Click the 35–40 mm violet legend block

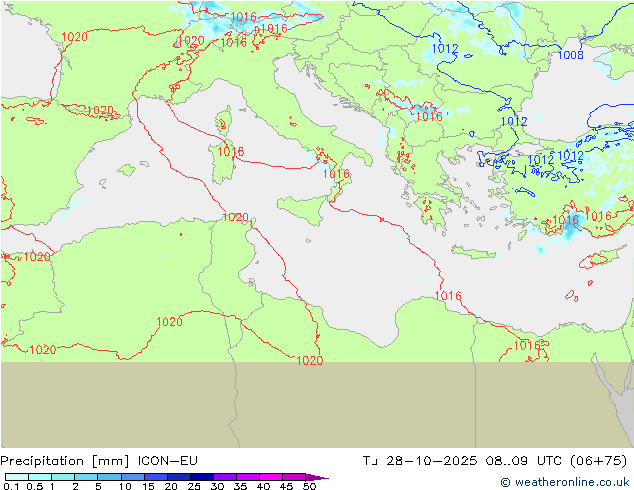248,477
